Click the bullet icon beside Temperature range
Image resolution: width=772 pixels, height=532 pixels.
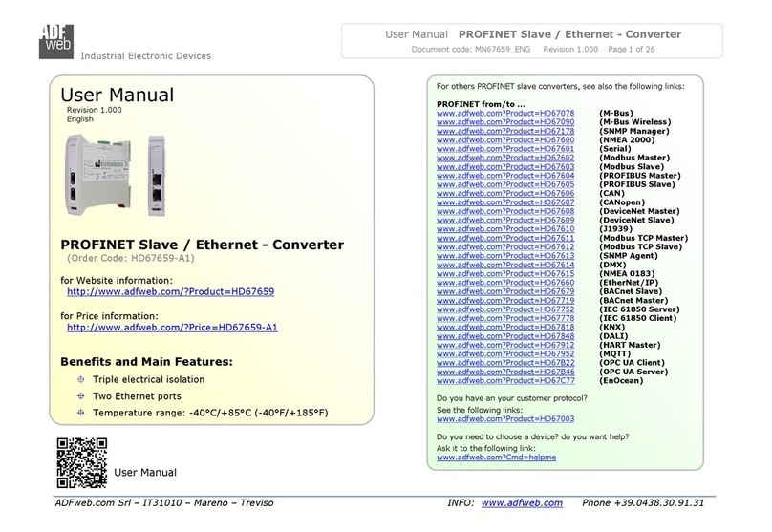tap(81, 413)
